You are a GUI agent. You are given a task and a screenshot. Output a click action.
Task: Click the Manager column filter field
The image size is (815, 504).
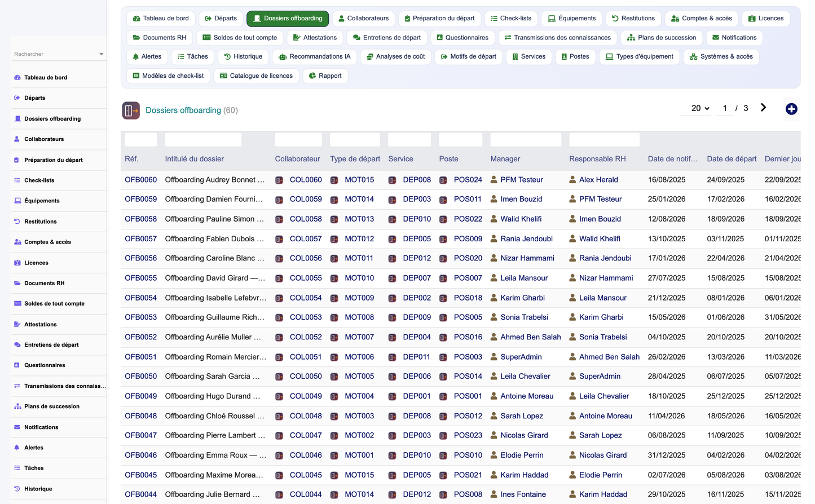(x=526, y=140)
